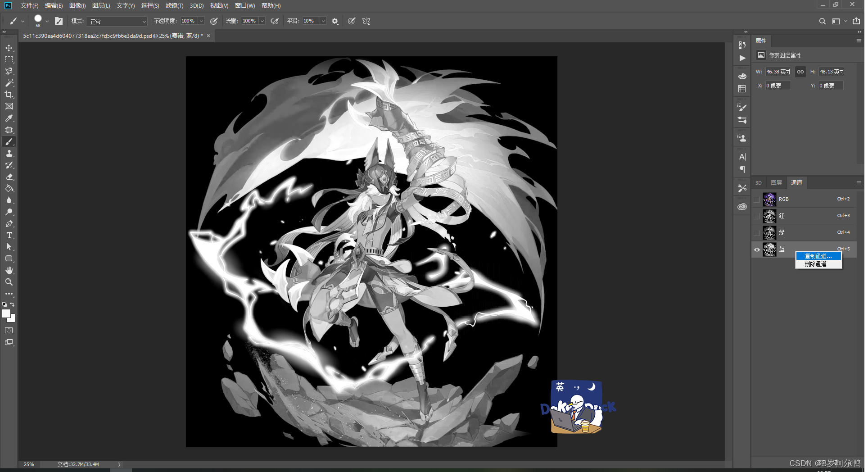Screen dimensions: 868x472
Task: Expand the opacity 不透明度 dropdown arrow
Action: [201, 21]
